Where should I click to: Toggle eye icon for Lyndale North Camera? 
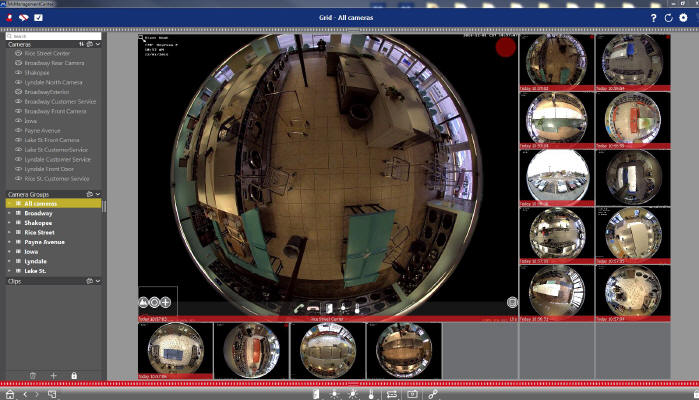(18, 82)
